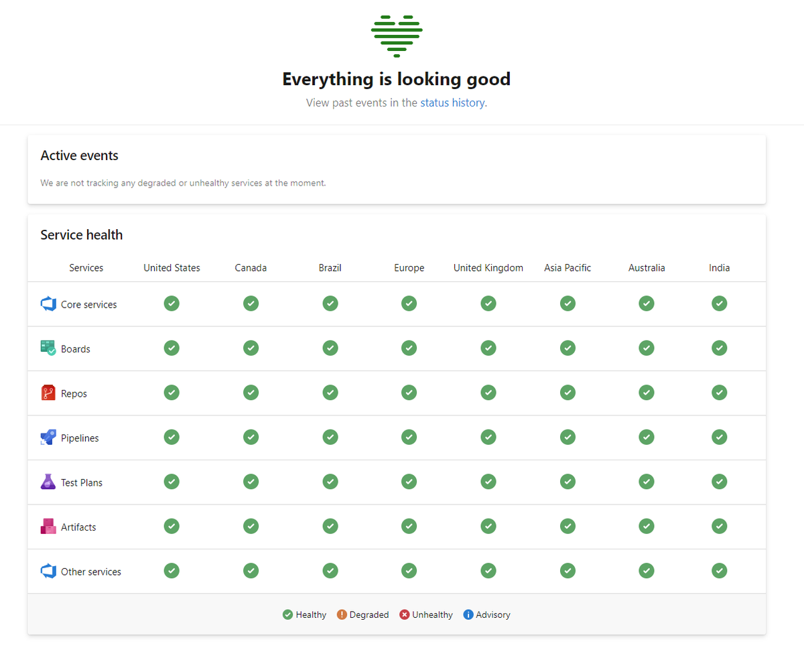Select the Other services row label
Viewport: 804px width, 672px height.
[x=91, y=572]
